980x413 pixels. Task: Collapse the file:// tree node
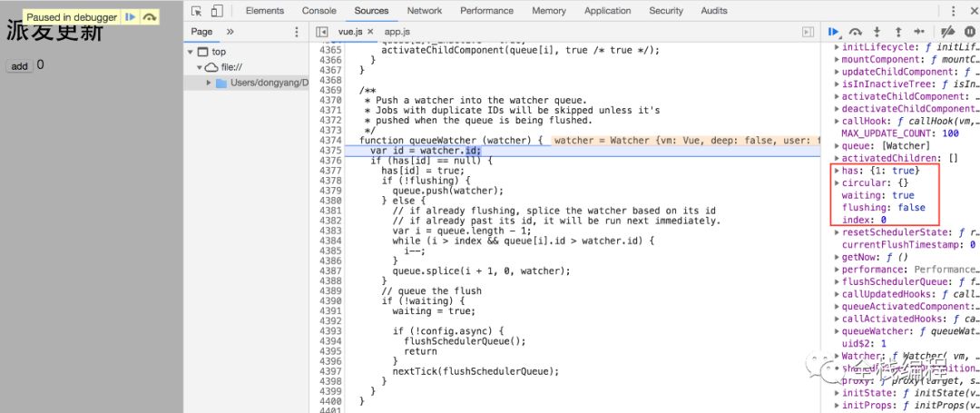tap(200, 67)
